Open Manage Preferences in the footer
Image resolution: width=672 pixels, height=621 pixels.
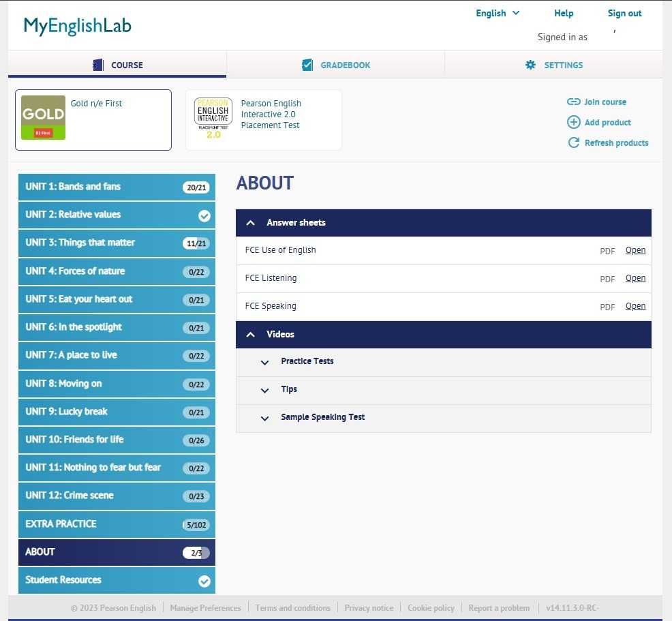click(x=205, y=608)
